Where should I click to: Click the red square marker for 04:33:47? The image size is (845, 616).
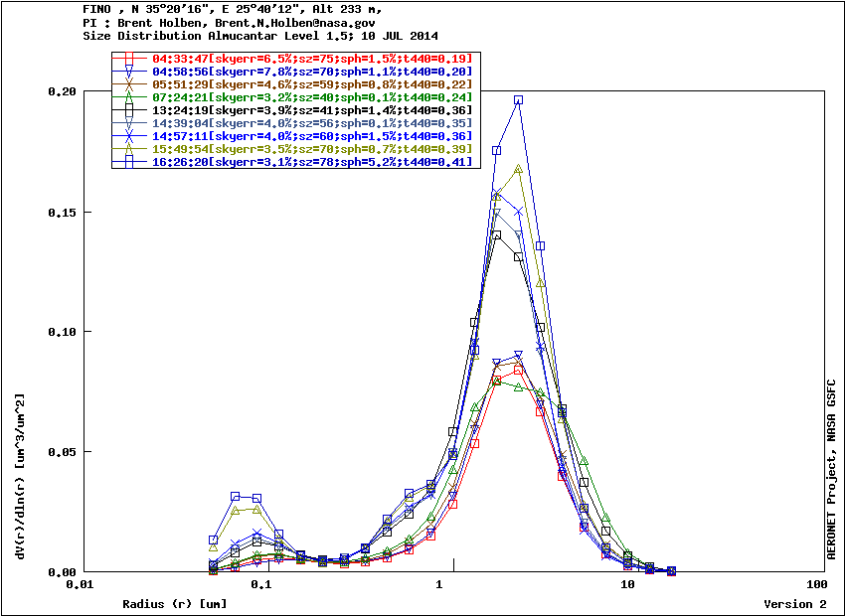pos(128,59)
